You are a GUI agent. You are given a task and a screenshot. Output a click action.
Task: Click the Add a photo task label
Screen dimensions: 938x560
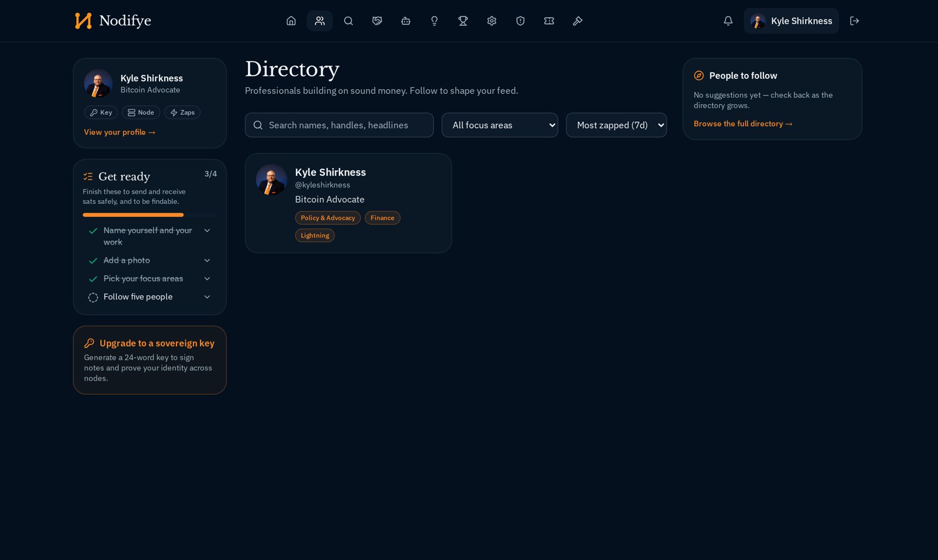click(127, 261)
